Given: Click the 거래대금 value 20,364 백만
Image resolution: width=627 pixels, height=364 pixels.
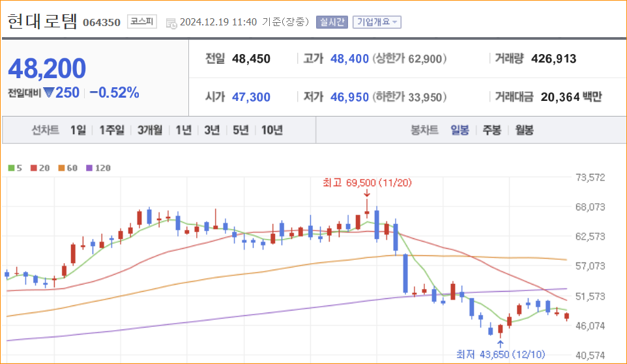Looking at the screenshot, I should point(571,97).
